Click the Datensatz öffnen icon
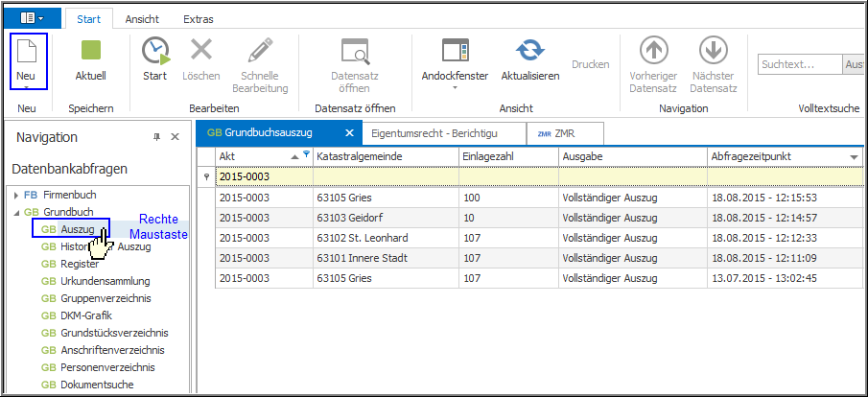The image size is (868, 397). click(x=355, y=51)
